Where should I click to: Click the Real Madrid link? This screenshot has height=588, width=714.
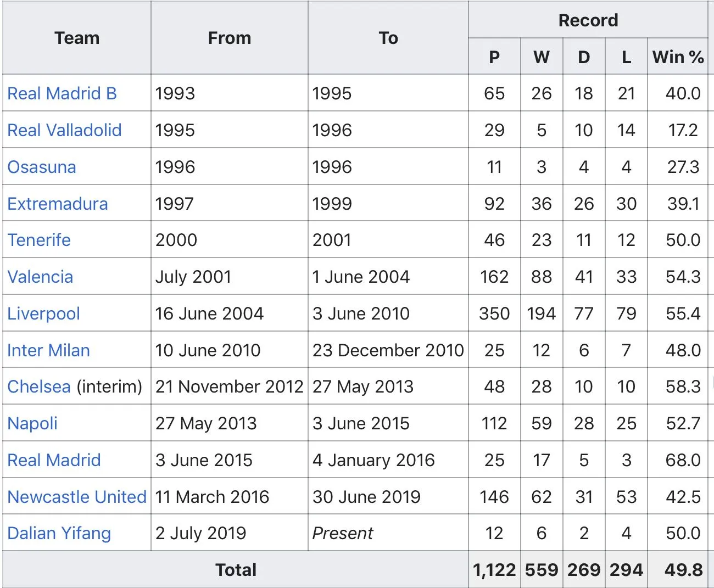54,460
